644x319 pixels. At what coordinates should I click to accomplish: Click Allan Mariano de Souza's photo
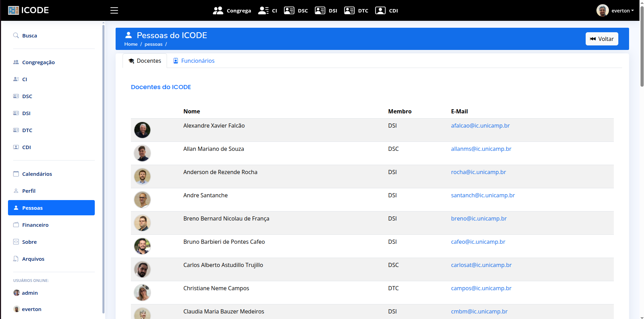[x=142, y=153]
